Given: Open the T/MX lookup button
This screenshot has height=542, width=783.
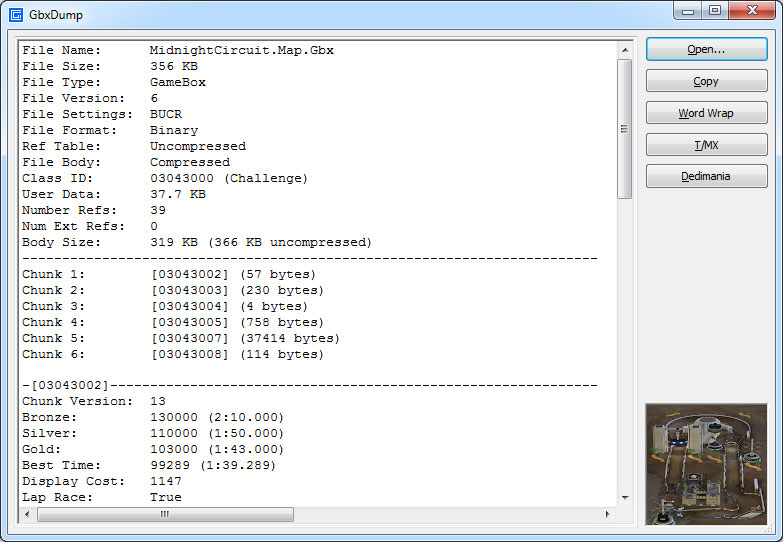Looking at the screenshot, I should [706, 145].
